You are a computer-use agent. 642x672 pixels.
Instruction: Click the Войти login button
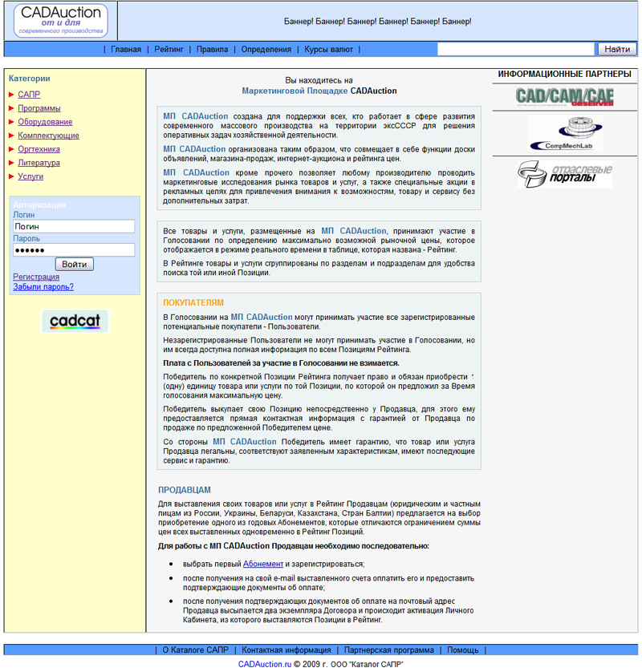click(74, 264)
